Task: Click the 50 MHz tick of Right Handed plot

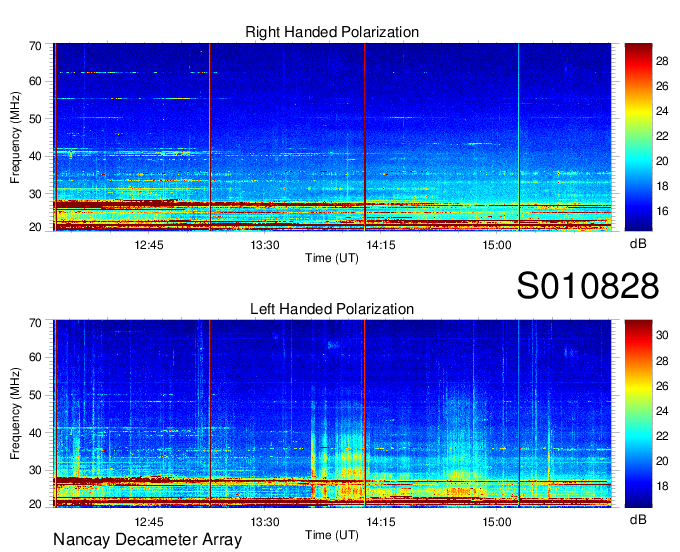Action: [x=36, y=119]
